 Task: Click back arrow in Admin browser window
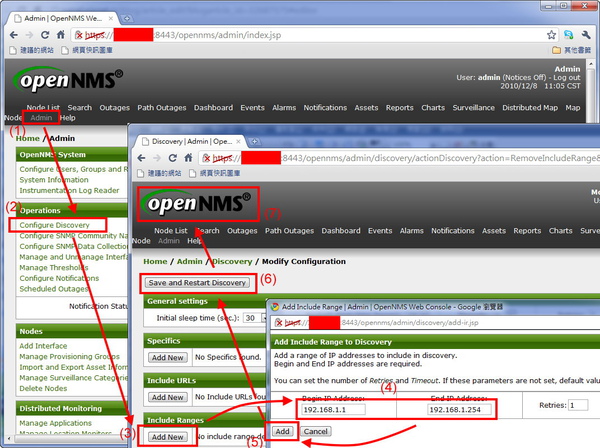point(14,35)
